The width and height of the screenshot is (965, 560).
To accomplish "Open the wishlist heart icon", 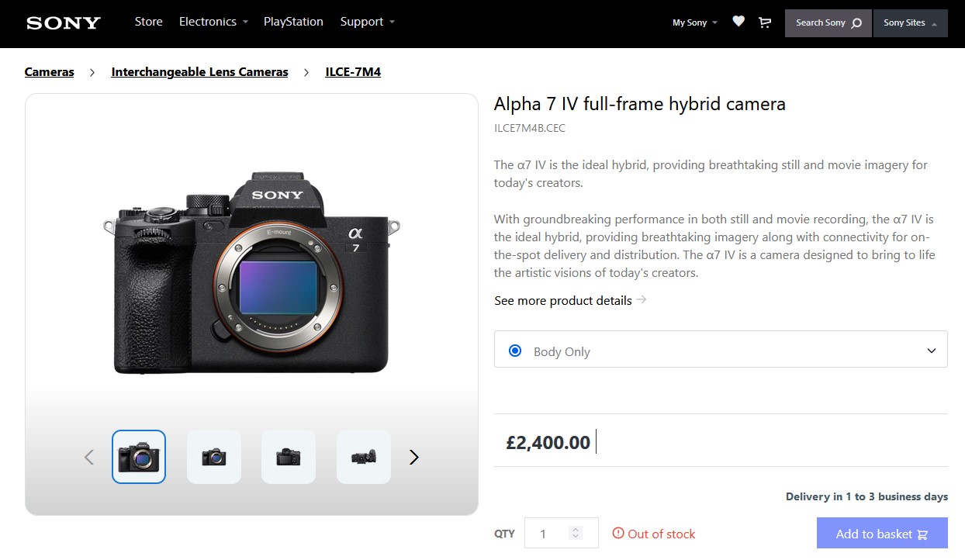I will coord(738,22).
